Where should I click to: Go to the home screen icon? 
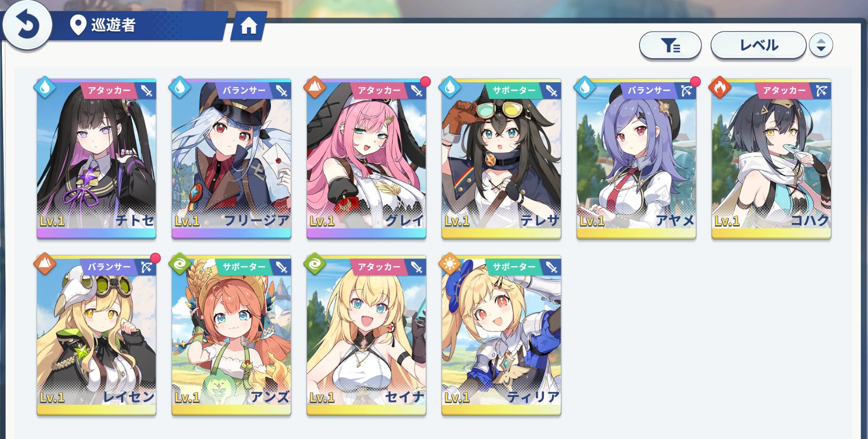click(249, 26)
